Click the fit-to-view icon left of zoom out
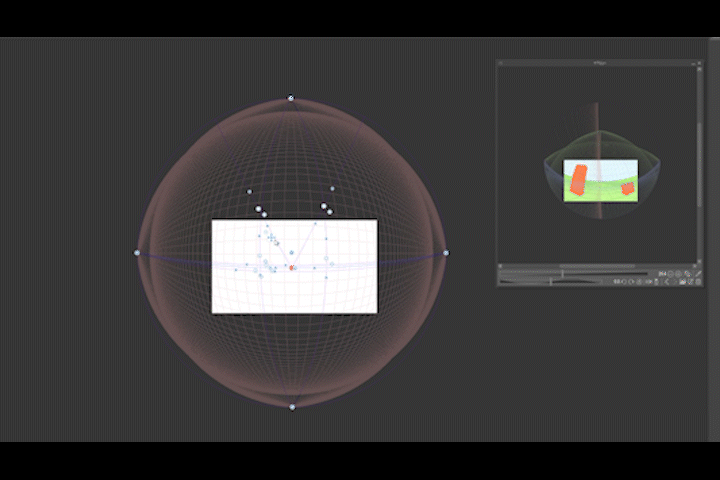This screenshot has width=720, height=480. (662, 274)
